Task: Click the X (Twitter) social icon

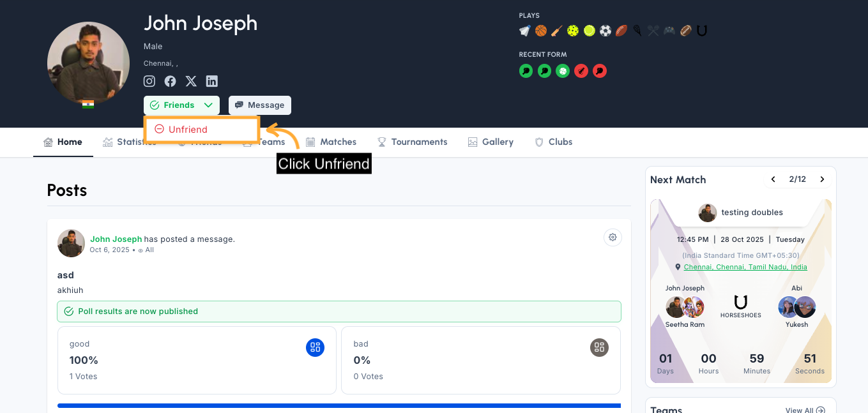Action: pyautogui.click(x=191, y=81)
